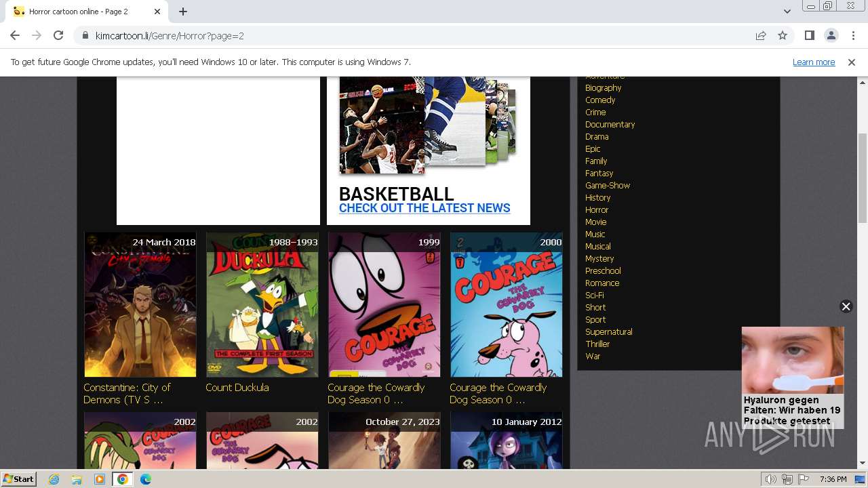Open the 10 January 2012 cartoon thumbnail
Viewport: 868px width, 488px height.
pos(507,441)
